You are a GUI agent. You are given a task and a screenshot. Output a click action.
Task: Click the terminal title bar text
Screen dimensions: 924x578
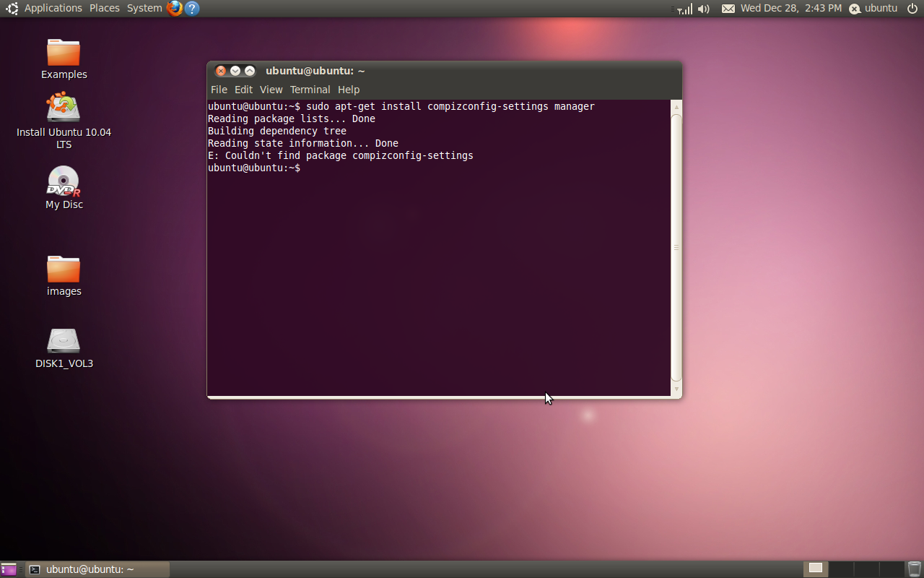(x=315, y=71)
